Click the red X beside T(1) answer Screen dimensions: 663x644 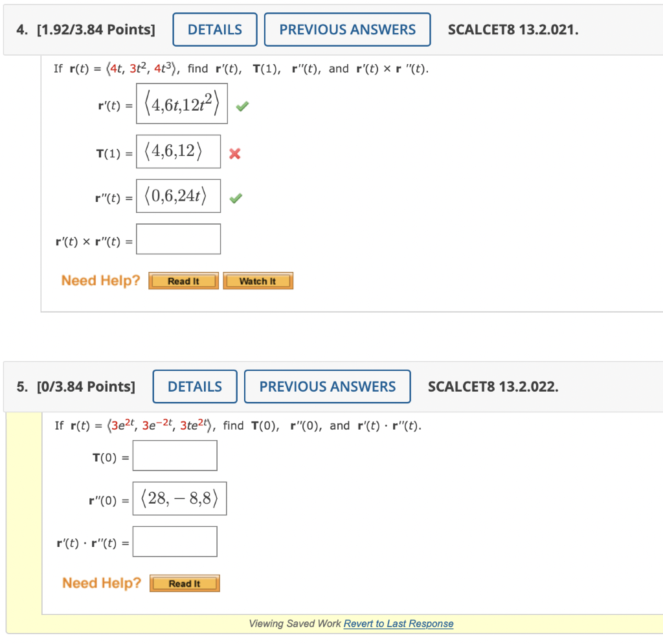pos(234,154)
